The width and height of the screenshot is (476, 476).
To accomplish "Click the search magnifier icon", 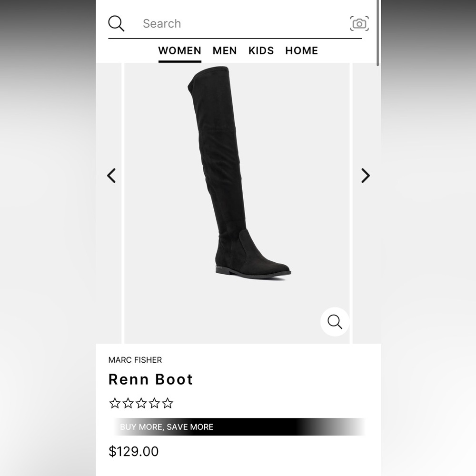I will point(116,23).
